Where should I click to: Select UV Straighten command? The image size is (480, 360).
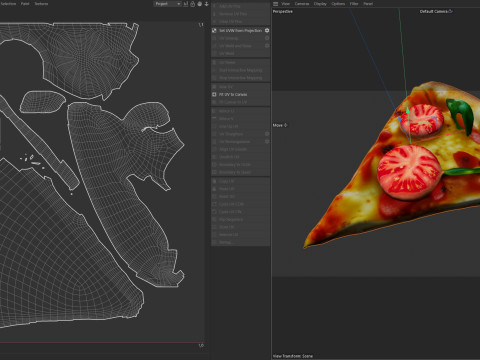240,134
